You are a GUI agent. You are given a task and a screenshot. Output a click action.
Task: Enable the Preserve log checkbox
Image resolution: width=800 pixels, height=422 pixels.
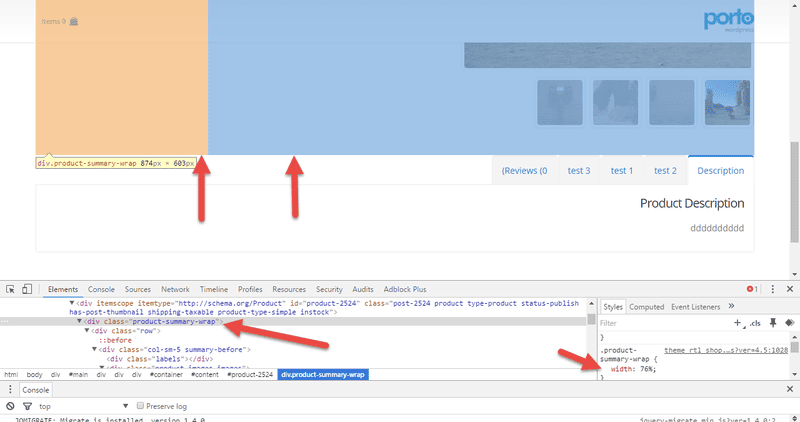[x=140, y=406]
